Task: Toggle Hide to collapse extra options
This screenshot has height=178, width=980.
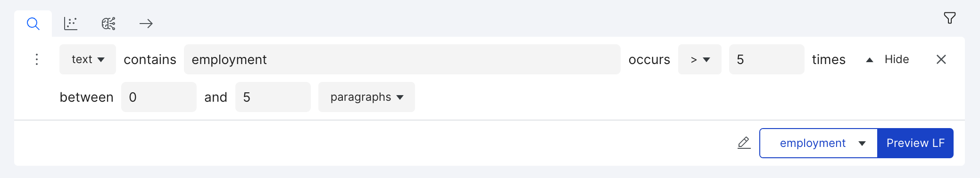Action: tap(897, 59)
